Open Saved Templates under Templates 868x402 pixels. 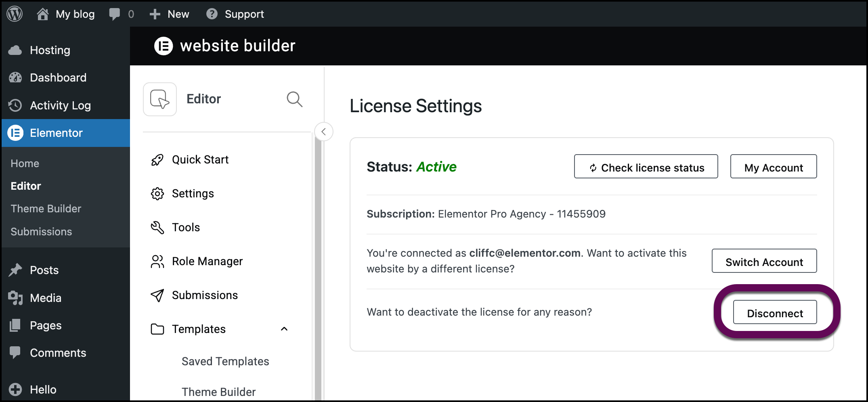point(225,361)
